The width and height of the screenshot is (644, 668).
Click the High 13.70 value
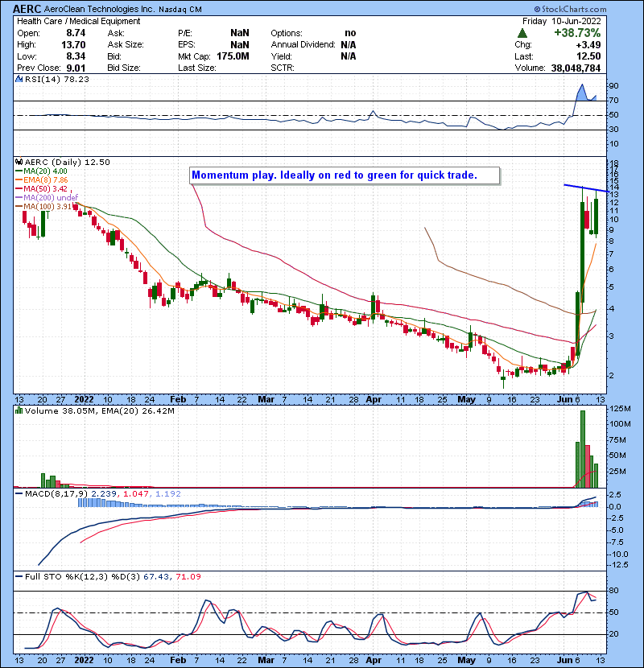tap(73, 45)
